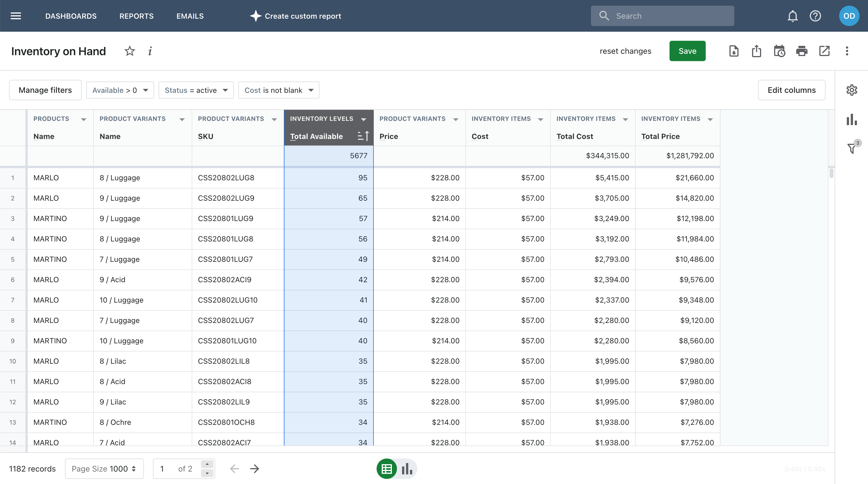Click the Reports menu item
Image resolution: width=868 pixels, height=484 pixels.
pos(136,16)
